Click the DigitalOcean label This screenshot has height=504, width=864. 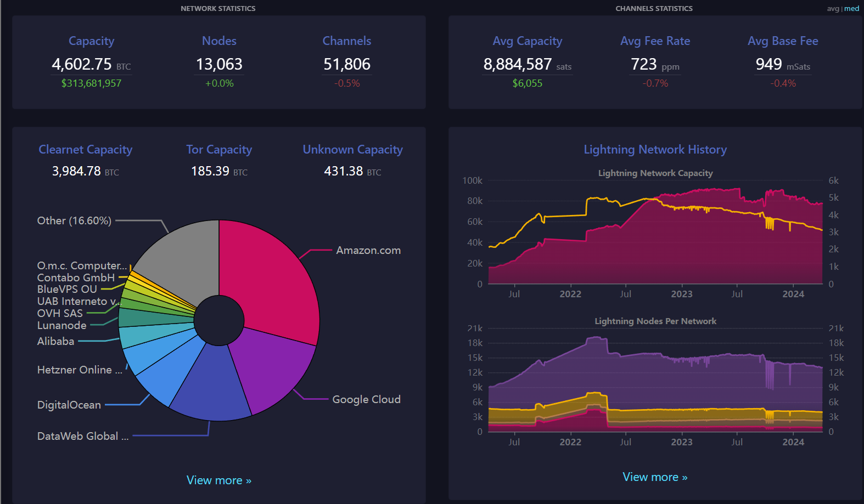69,405
